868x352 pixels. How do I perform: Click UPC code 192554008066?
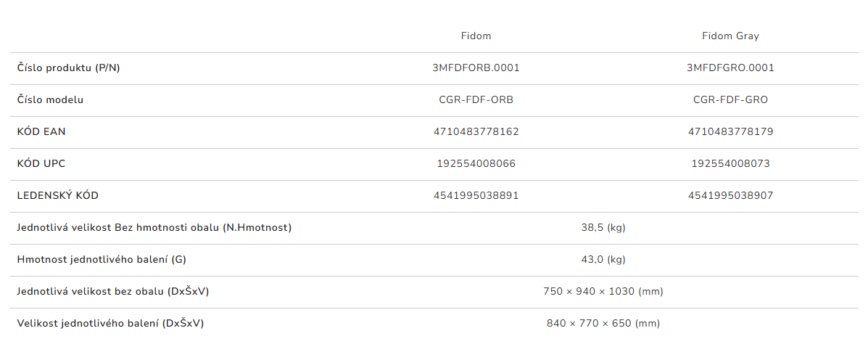[x=476, y=164]
